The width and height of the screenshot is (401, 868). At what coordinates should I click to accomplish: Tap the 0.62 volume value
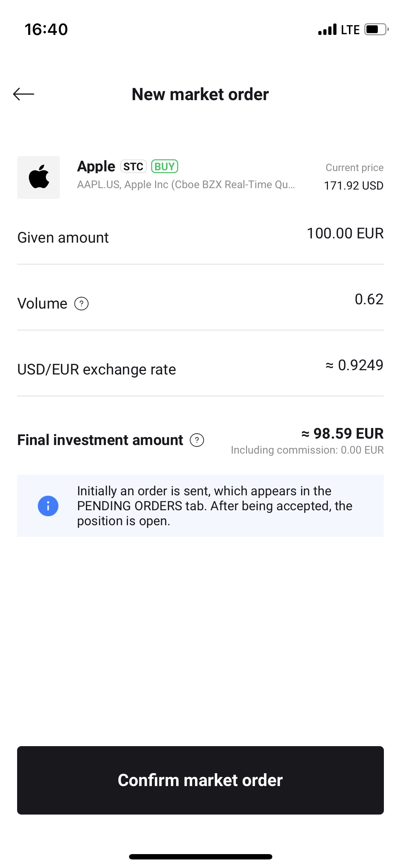(369, 299)
